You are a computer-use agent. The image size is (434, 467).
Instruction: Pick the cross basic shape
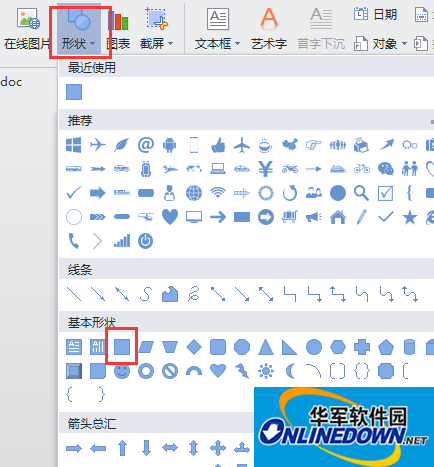pyautogui.click(x=362, y=347)
